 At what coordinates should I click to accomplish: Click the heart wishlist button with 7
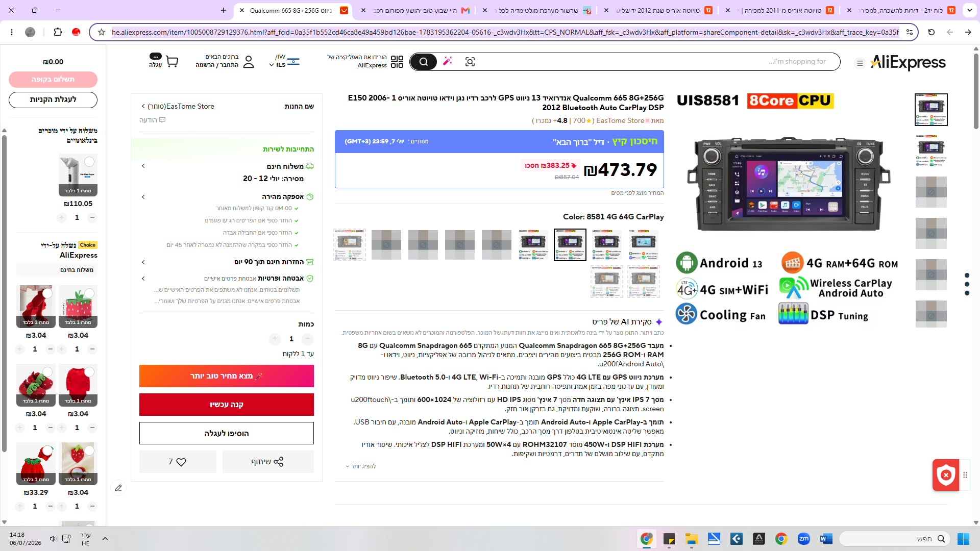tap(178, 462)
